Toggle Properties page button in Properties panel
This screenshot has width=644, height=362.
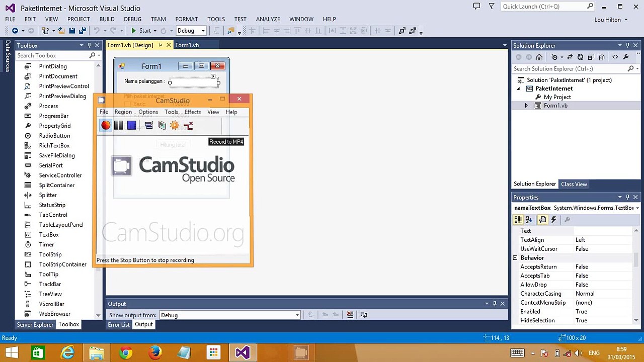(x=542, y=220)
